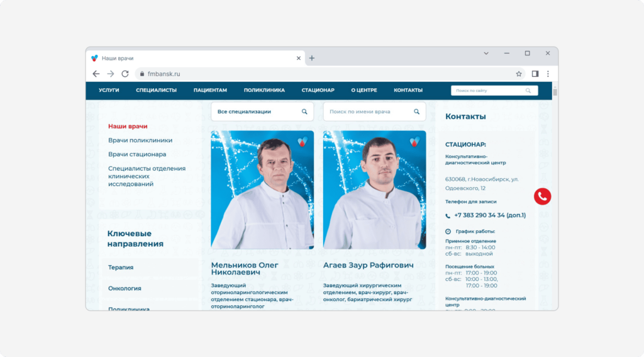Open a new tab with plus button
Viewport: 644px width, 357px height.
coord(312,58)
